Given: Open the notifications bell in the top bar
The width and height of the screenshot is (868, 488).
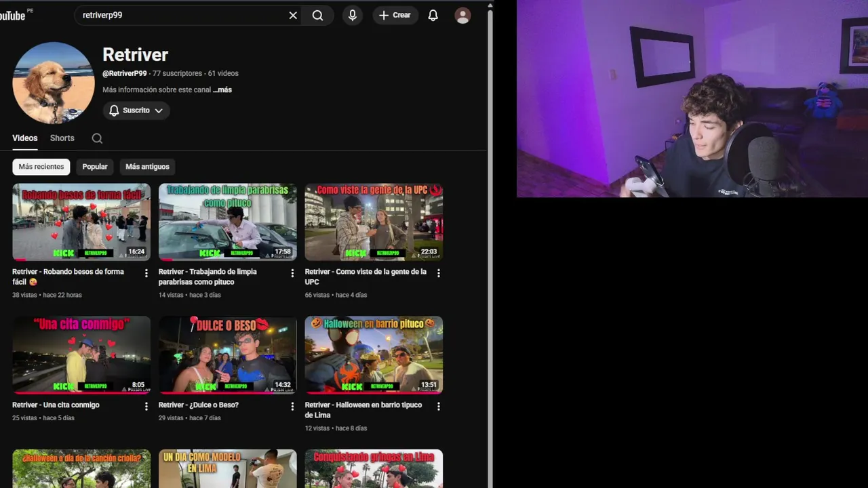Looking at the screenshot, I should [x=433, y=15].
